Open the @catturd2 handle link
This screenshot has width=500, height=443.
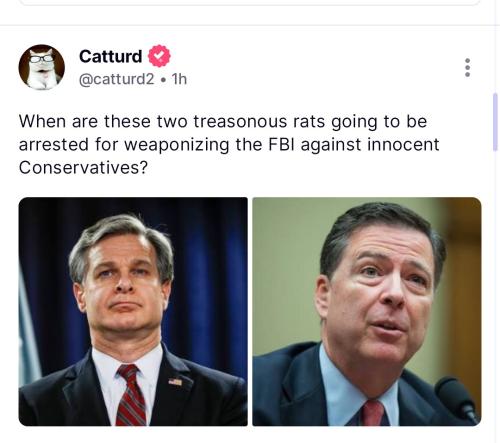point(117,79)
